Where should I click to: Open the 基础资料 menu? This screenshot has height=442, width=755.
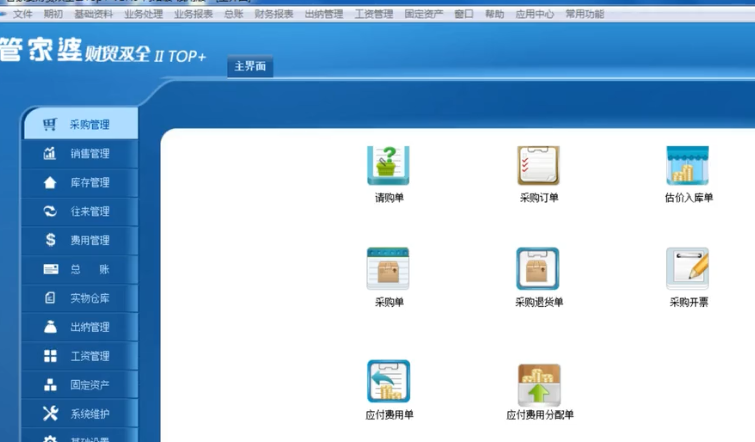pos(93,14)
